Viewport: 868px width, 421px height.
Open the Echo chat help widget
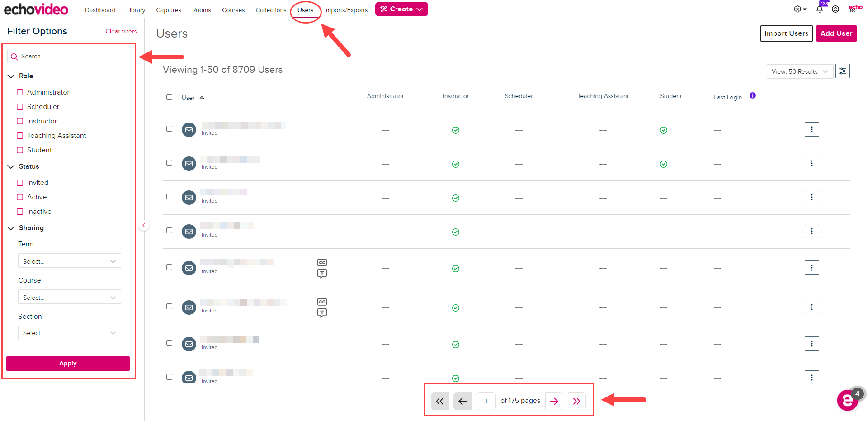pos(848,400)
